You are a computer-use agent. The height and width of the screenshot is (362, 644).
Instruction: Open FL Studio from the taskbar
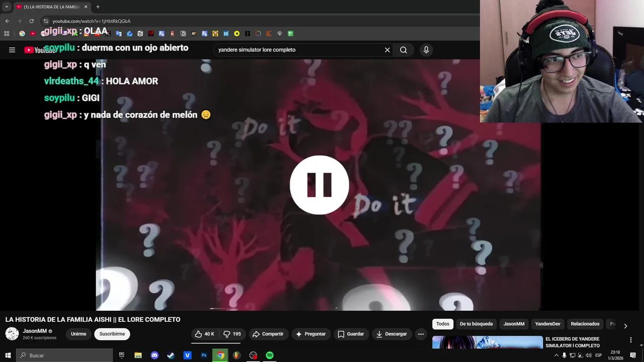point(236,355)
